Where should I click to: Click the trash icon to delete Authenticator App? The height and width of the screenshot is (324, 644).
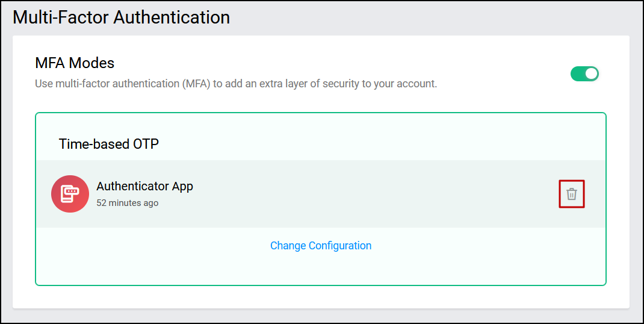tap(572, 194)
